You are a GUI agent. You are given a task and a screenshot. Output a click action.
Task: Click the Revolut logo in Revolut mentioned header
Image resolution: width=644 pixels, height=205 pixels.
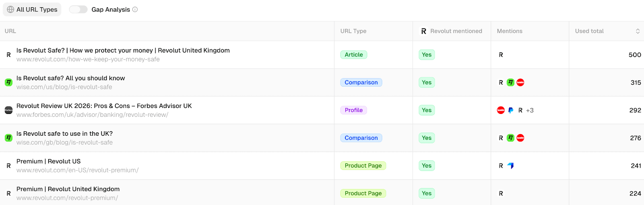pos(423,31)
